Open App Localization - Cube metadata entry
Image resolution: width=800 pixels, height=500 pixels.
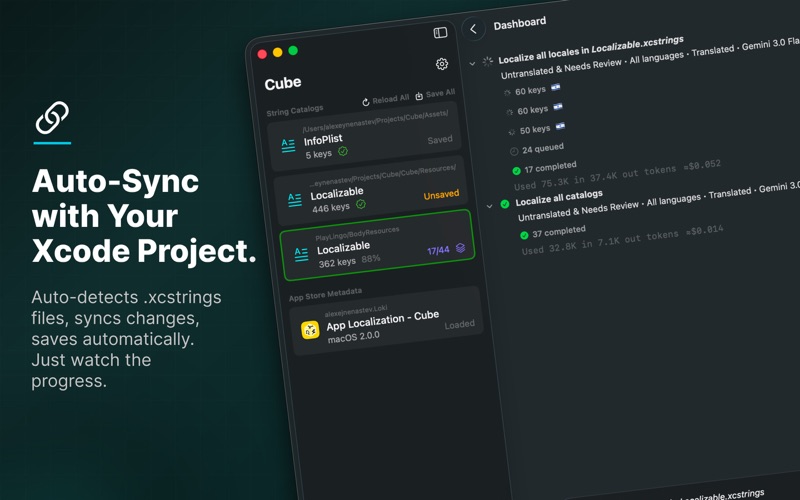pyautogui.click(x=386, y=322)
